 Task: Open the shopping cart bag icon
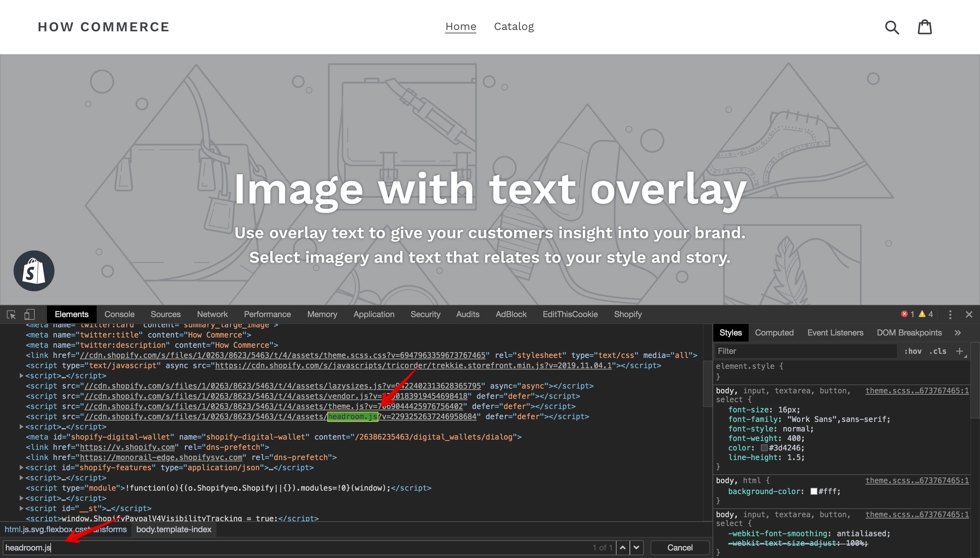pos(925,27)
